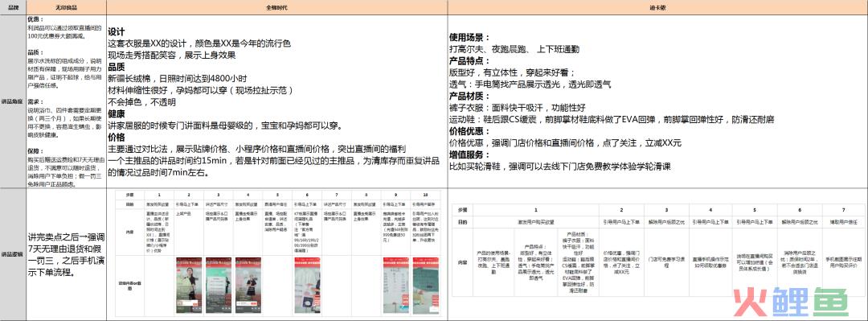Click the 优惠 heading in 无印良品 cell
868x321 pixels.
coord(35,19)
